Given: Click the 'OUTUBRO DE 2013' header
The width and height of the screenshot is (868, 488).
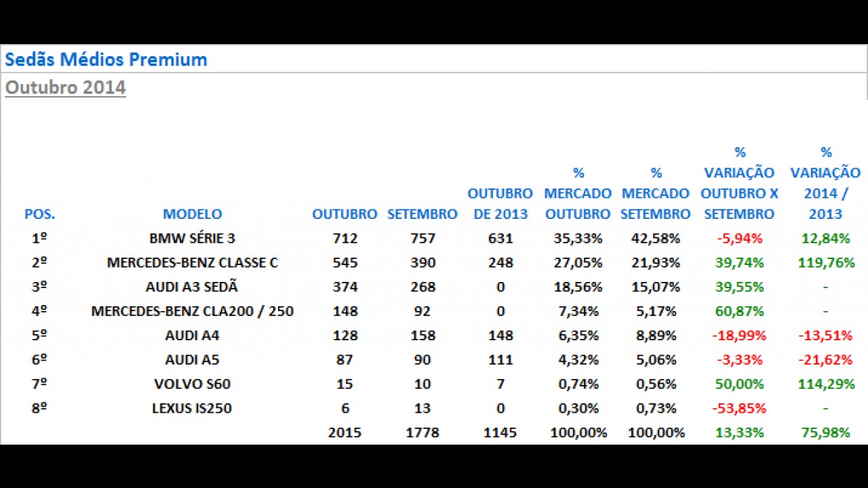Looking at the screenshot, I should (500, 203).
